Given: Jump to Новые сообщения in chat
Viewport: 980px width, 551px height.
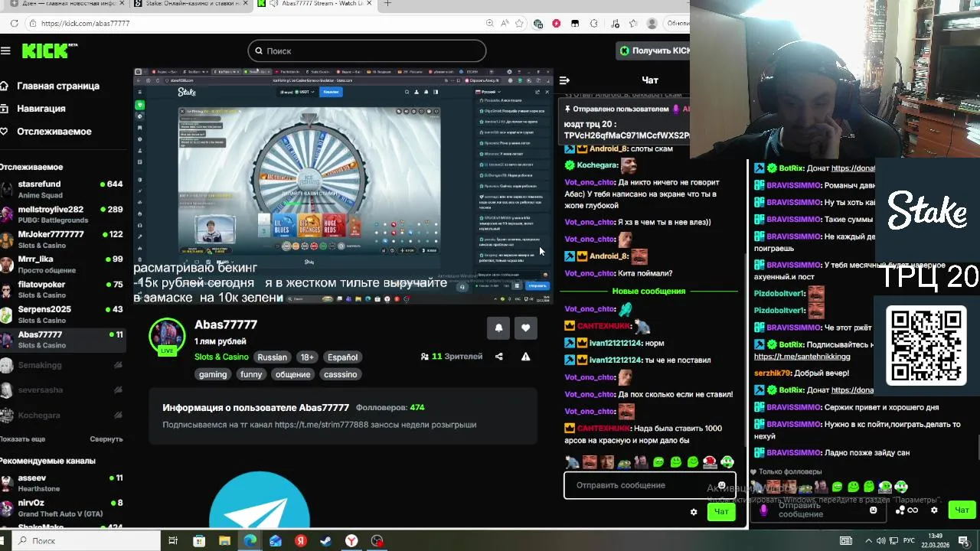Looking at the screenshot, I should pyautogui.click(x=648, y=292).
